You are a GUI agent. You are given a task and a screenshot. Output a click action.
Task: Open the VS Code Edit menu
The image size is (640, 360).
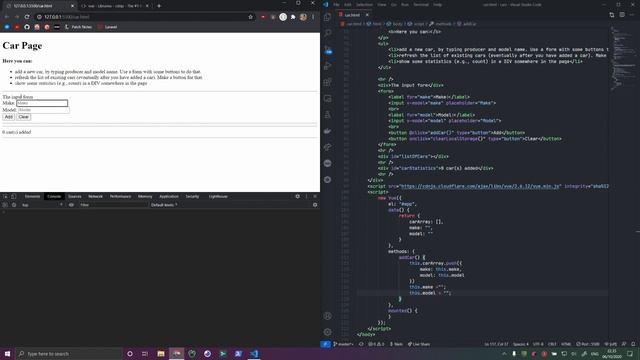(347, 4)
